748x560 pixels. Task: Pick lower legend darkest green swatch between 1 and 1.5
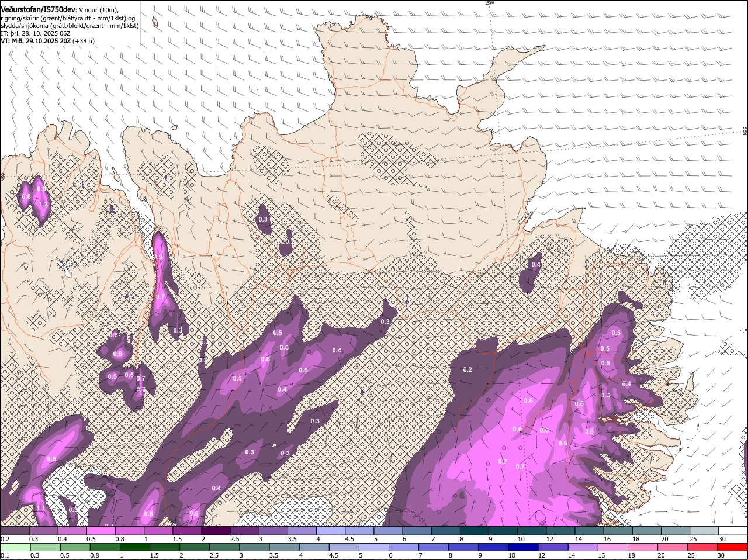click(136, 547)
